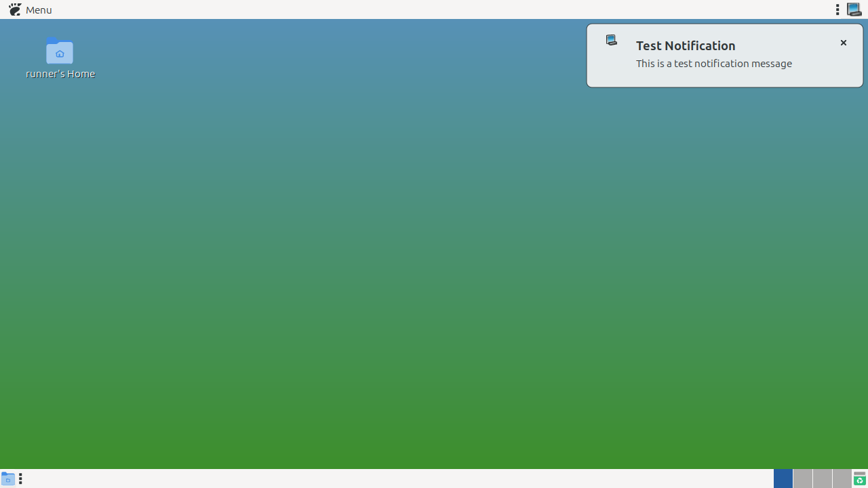
Task: Switch to the fourth workspace
Action: pos(842,479)
